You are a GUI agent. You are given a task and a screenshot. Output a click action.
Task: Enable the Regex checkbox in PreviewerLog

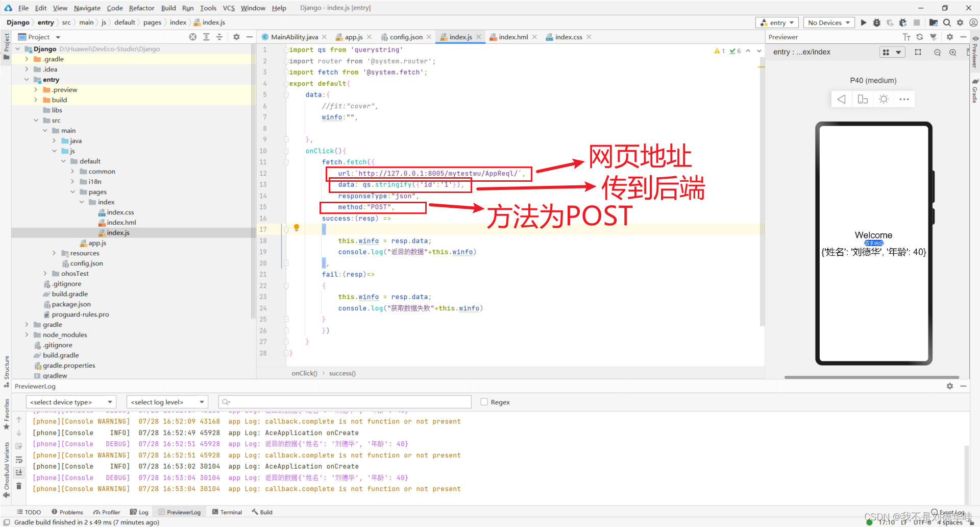484,402
